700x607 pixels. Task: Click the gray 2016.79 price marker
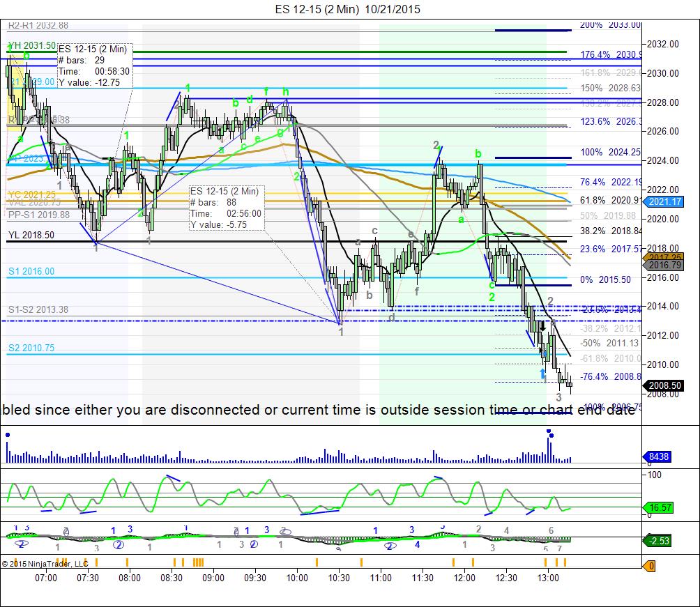663,265
